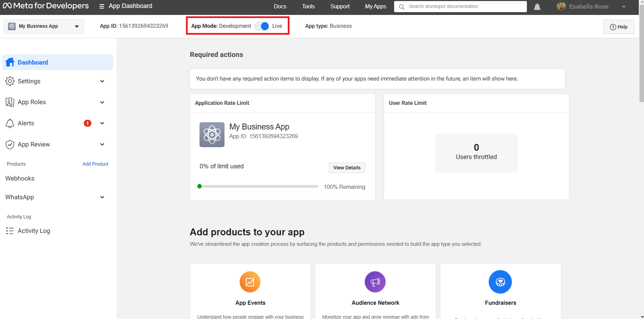Image resolution: width=644 pixels, height=319 pixels.
Task: Open Tools in top navigation
Action: (308, 6)
